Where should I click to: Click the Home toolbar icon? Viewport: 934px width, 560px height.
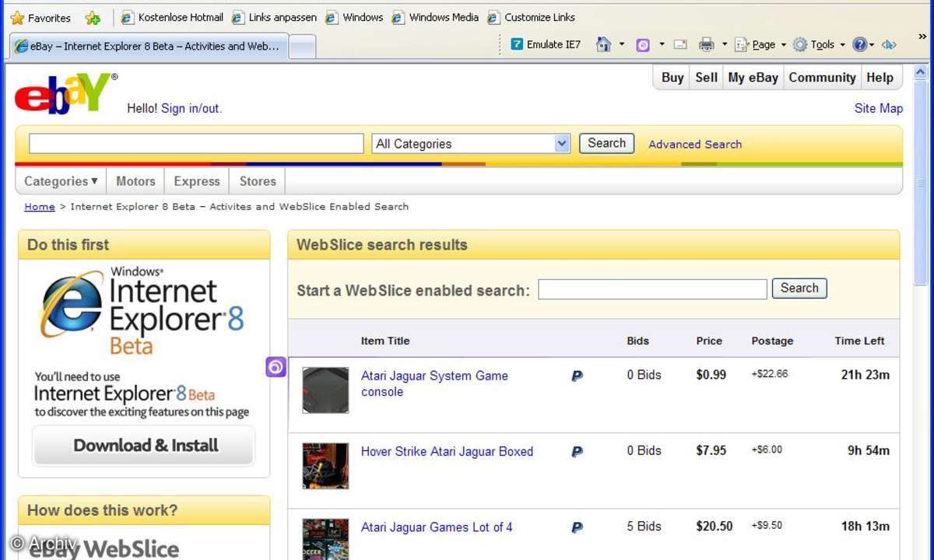pyautogui.click(x=603, y=44)
